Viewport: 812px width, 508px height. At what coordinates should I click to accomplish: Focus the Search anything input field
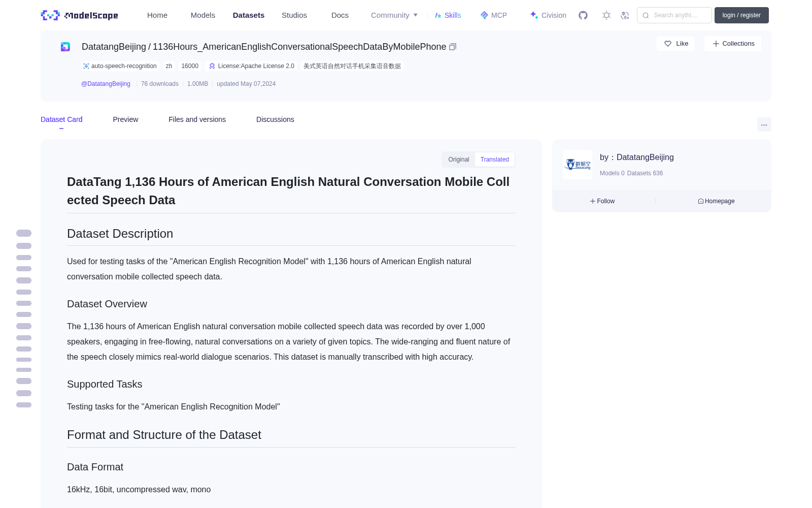coord(674,15)
